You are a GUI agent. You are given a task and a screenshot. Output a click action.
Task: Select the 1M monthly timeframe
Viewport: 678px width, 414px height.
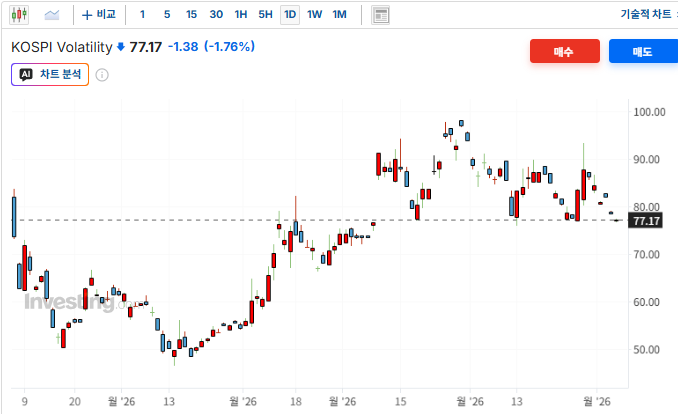[x=339, y=15]
